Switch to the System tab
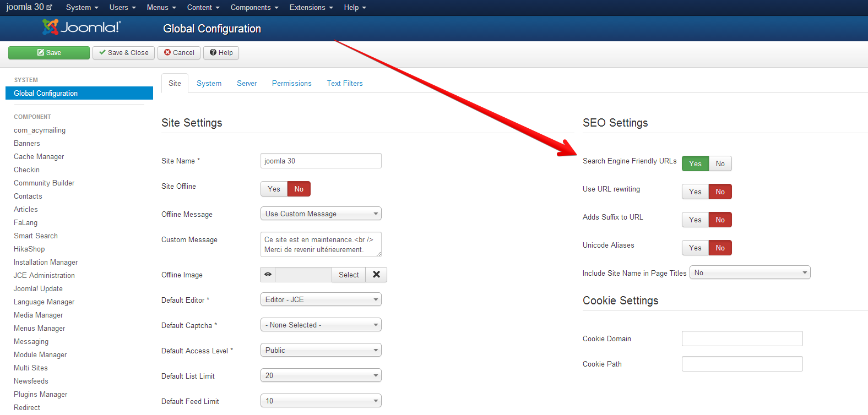868x415 pixels. pyautogui.click(x=209, y=83)
